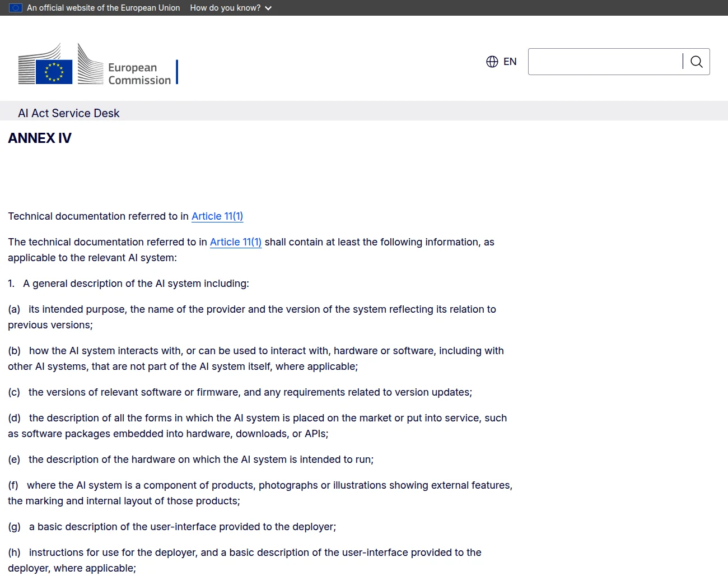Click item "1. A general description of the AI system"
This screenshot has width=728, height=580.
coord(128,284)
